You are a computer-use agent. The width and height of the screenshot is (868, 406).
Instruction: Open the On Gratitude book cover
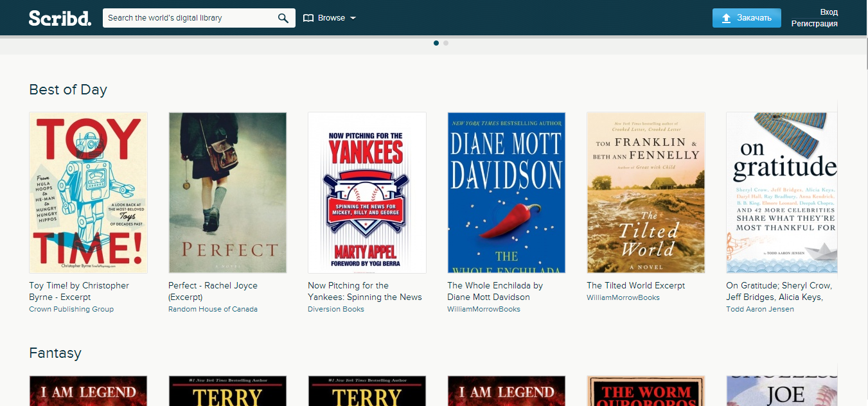pyautogui.click(x=782, y=193)
